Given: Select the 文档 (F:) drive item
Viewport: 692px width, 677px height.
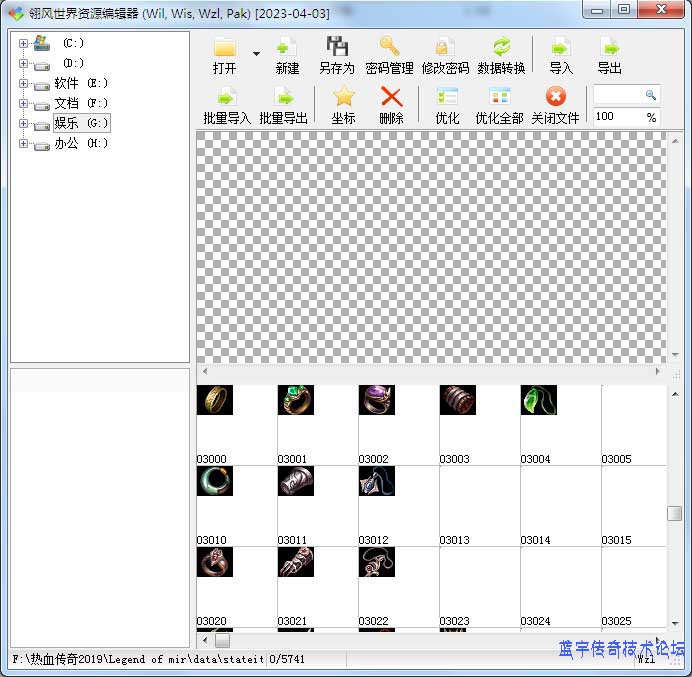Looking at the screenshot, I should [80, 104].
